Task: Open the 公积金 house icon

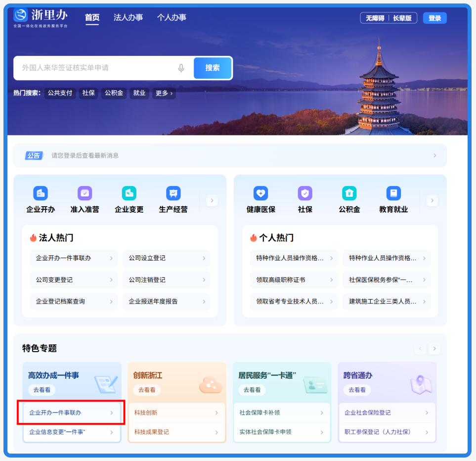Action: pyautogui.click(x=349, y=193)
